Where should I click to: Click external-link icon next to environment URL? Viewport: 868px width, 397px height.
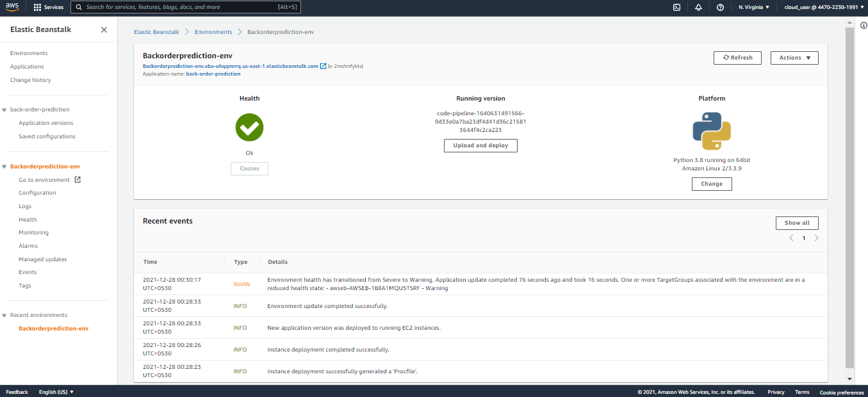point(323,65)
